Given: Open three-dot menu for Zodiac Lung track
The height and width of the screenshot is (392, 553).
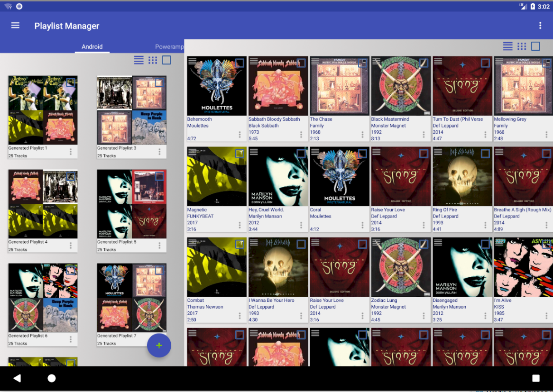Looking at the screenshot, I should [x=424, y=316].
